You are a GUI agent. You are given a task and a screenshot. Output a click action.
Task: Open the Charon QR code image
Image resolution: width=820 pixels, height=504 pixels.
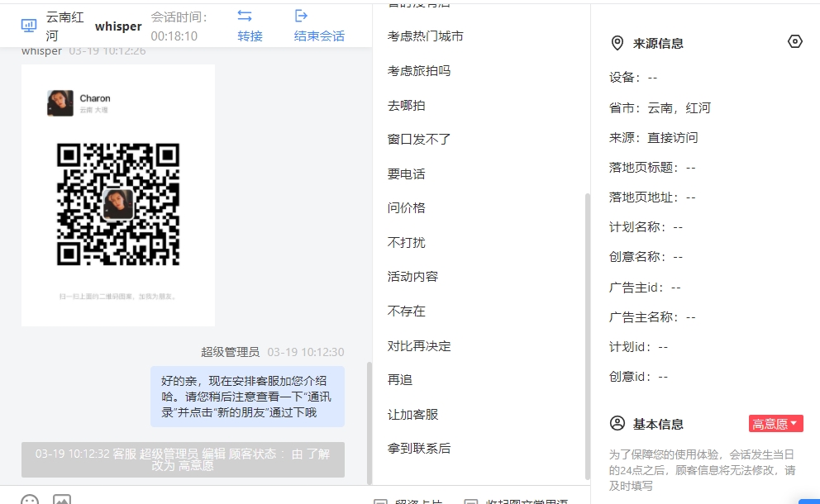118,204
